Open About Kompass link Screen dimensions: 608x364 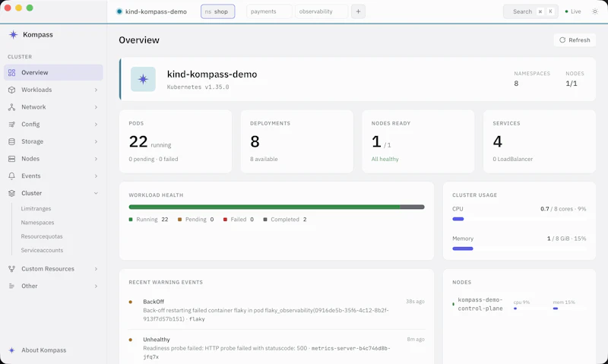click(44, 350)
